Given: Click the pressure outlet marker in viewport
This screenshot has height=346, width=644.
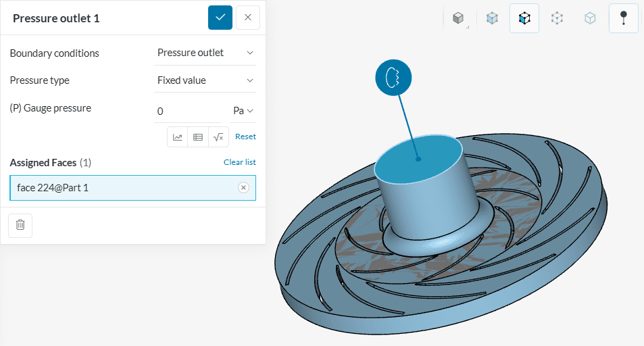Looking at the screenshot, I should (393, 78).
